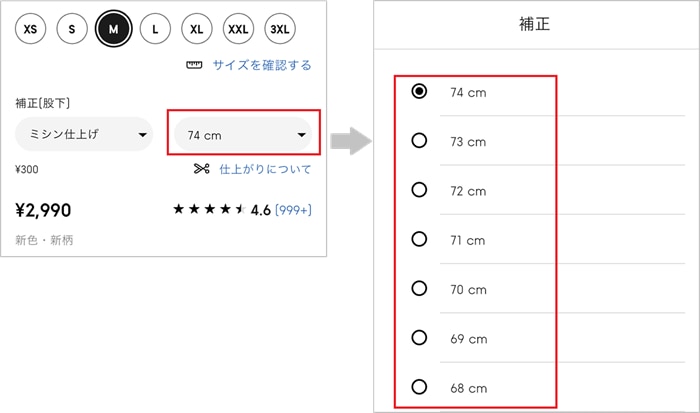The height and width of the screenshot is (413, 700).
Task: Select size XXL
Action: click(238, 29)
